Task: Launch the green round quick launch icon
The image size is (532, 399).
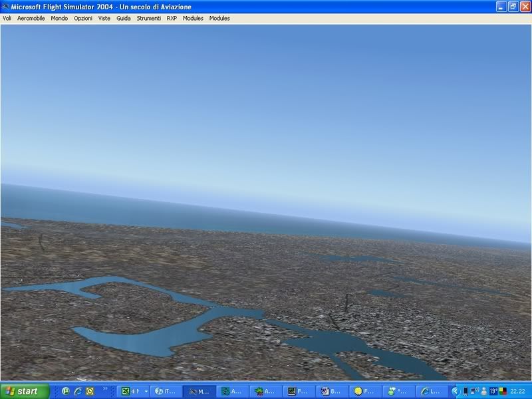Action: [66, 391]
